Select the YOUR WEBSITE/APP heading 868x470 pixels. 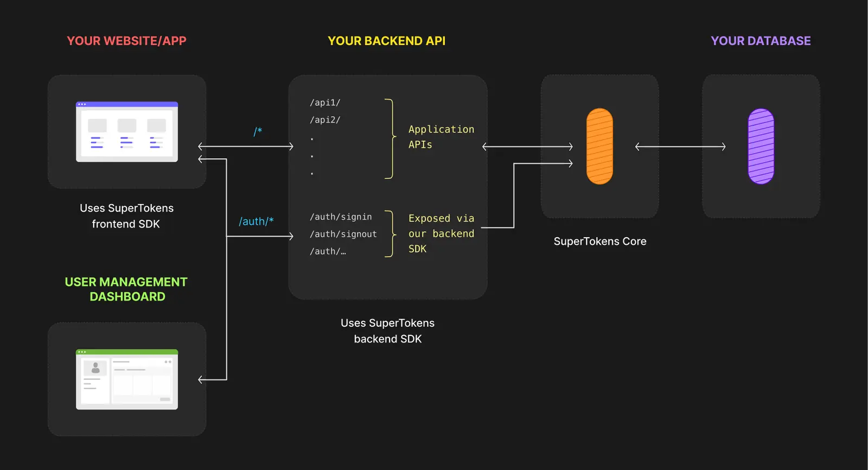point(126,41)
